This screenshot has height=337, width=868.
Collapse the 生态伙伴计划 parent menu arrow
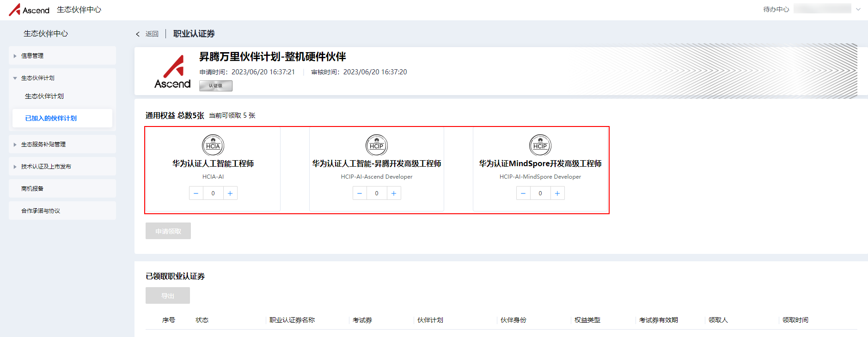15,78
